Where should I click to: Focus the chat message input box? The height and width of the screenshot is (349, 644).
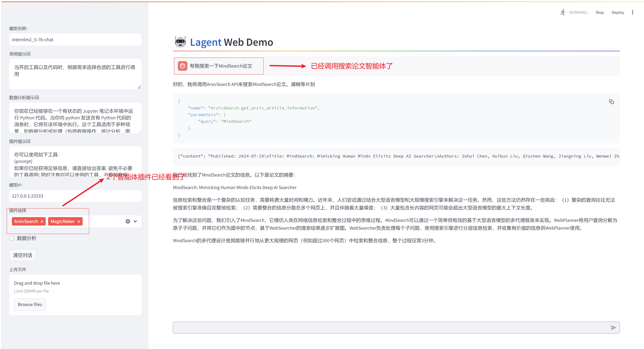coord(390,327)
